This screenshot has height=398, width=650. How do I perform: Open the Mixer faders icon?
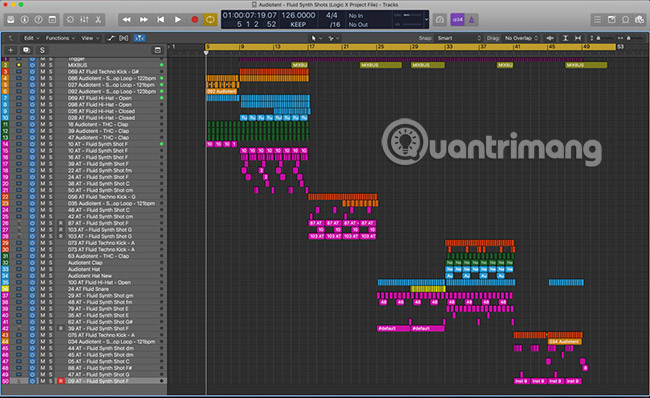(84, 19)
